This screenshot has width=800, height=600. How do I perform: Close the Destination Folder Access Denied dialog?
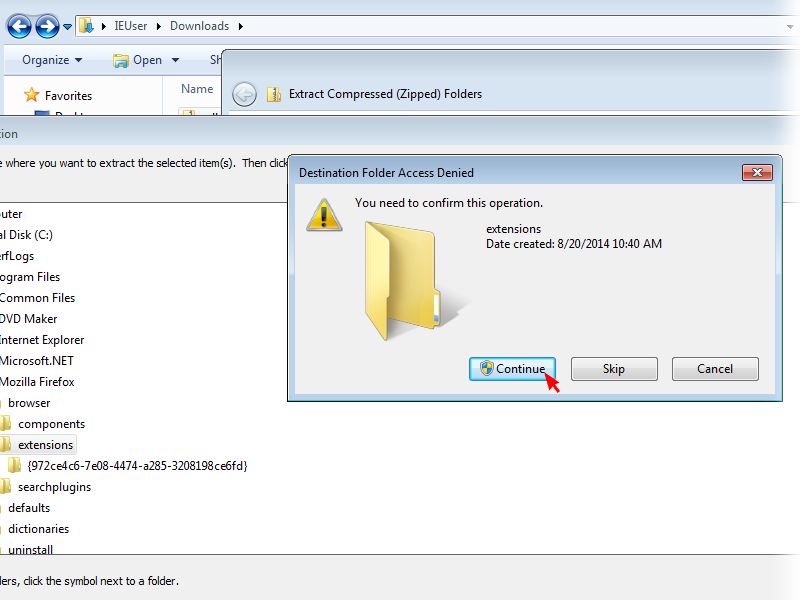point(757,173)
